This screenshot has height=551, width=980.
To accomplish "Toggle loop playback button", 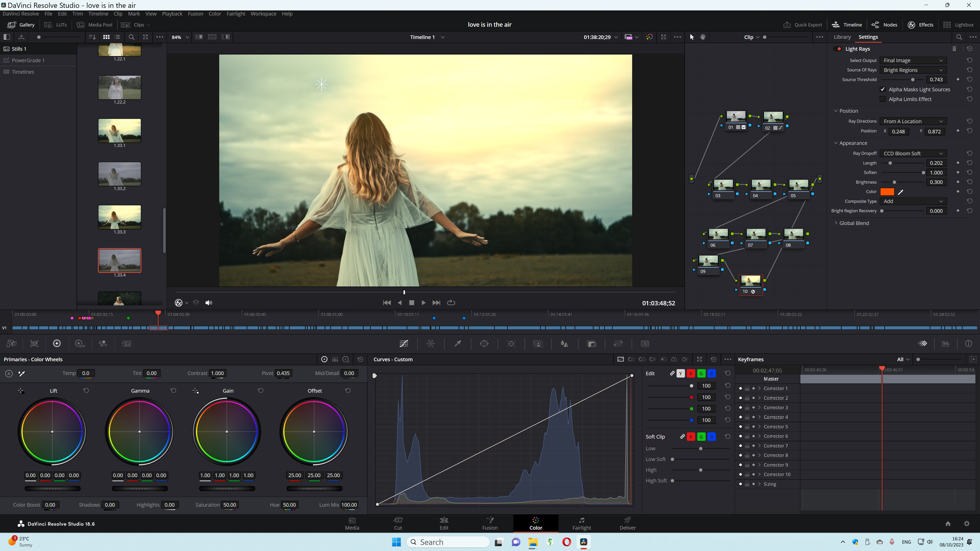I will [451, 303].
